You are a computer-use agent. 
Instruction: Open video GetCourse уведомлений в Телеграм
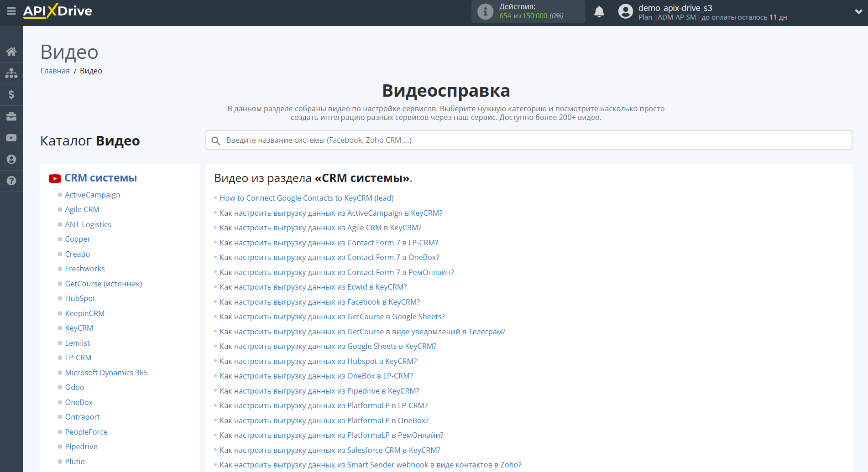(x=362, y=332)
